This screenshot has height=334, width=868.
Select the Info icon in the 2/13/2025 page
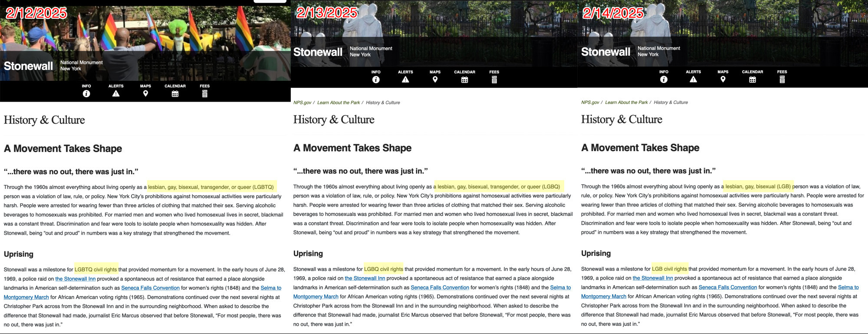[376, 79]
